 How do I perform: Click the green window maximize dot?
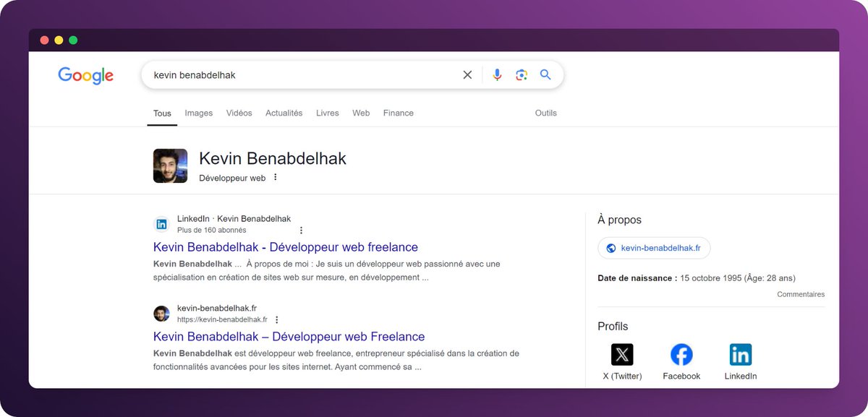[73, 40]
